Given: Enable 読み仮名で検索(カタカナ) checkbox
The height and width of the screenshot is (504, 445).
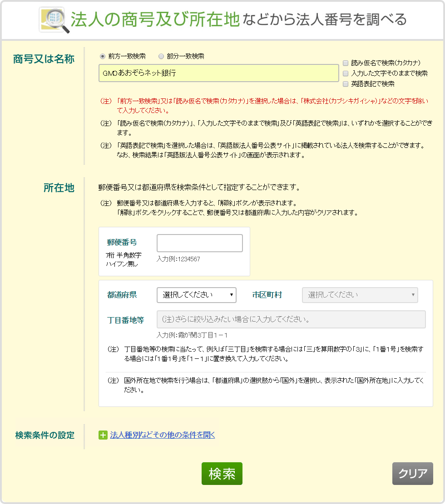Looking at the screenshot, I should 346,63.
